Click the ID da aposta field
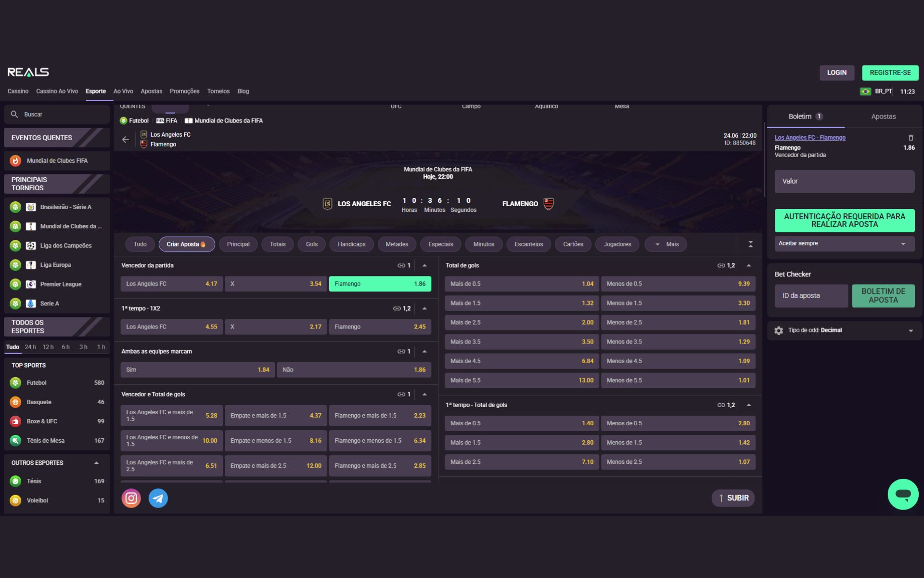Image resolution: width=924 pixels, height=578 pixels. [x=811, y=296]
